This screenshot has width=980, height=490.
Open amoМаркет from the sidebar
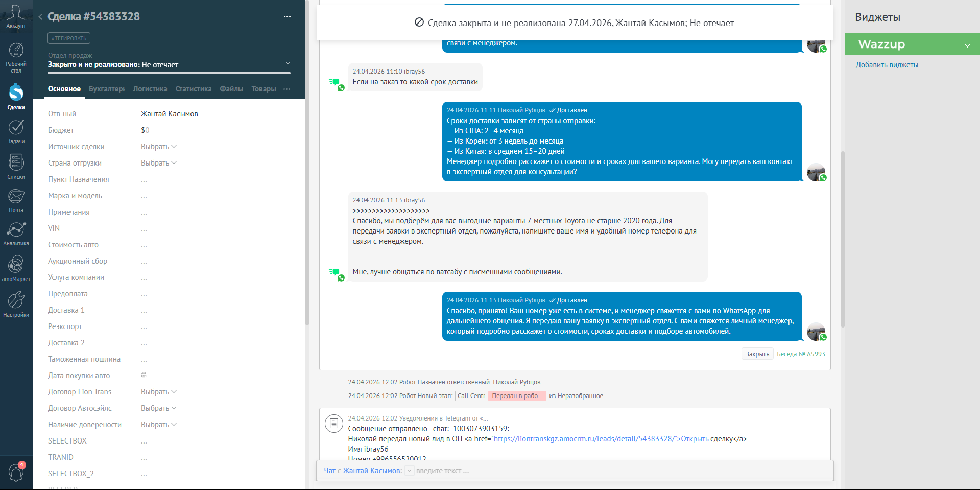(16, 268)
